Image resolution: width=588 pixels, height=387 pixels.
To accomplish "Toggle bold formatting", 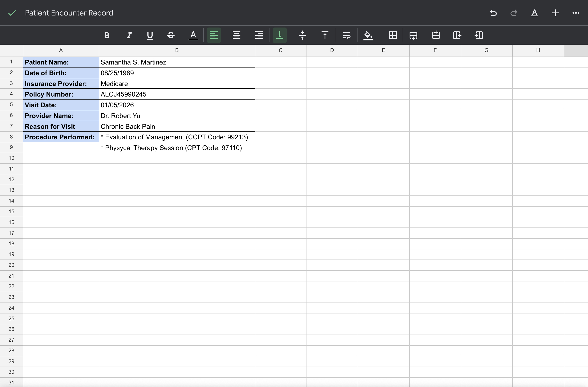I will (x=107, y=35).
